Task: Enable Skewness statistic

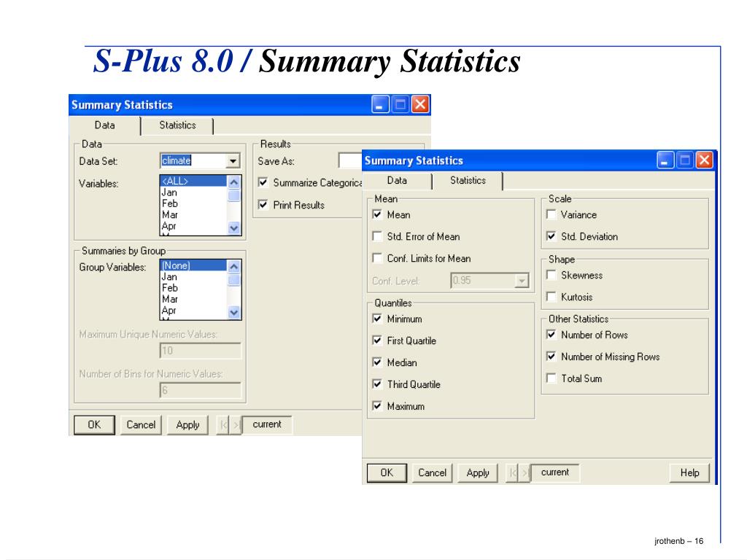Action: (551, 275)
